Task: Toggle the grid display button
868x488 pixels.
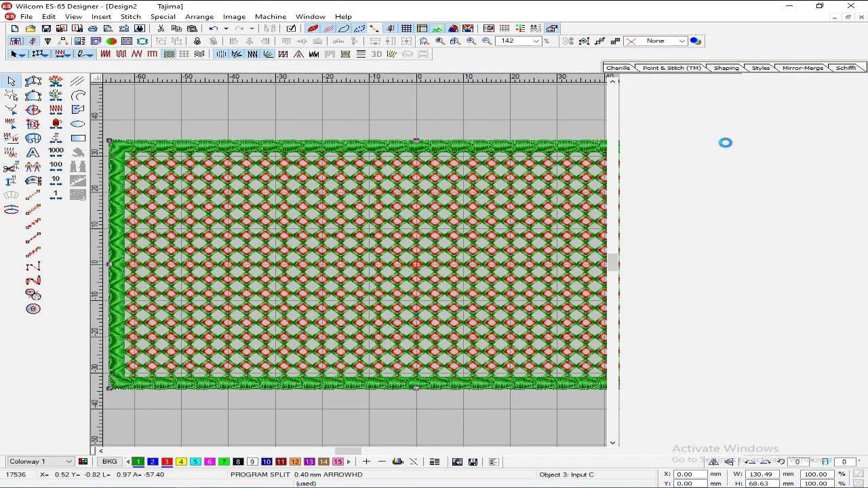Action: tap(406, 28)
